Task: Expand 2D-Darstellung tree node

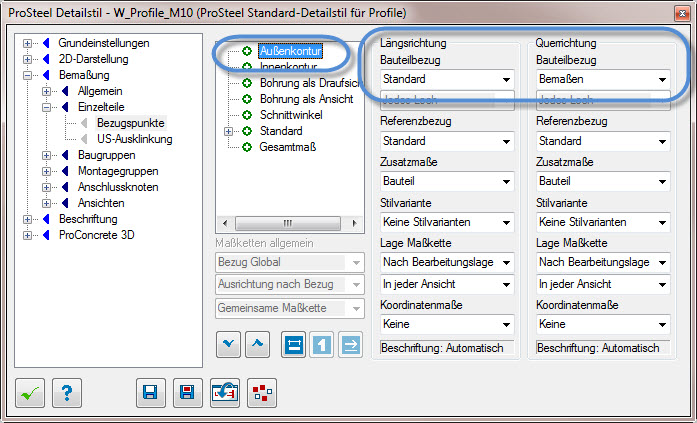Action: pos(28,60)
